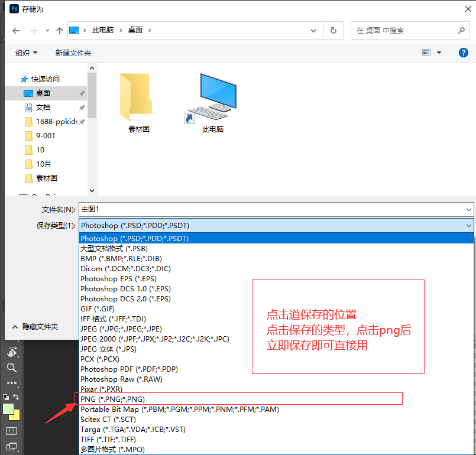Screen dimensions: 476x455
Task: Open the 组织 dropdown menu
Action: click(x=27, y=53)
